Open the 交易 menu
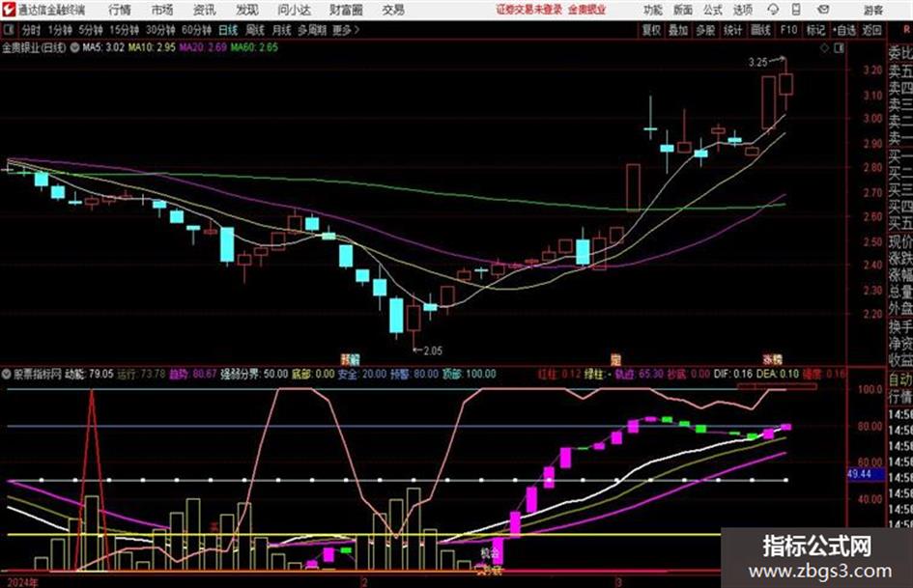Image resolution: width=913 pixels, height=588 pixels. 393,10
